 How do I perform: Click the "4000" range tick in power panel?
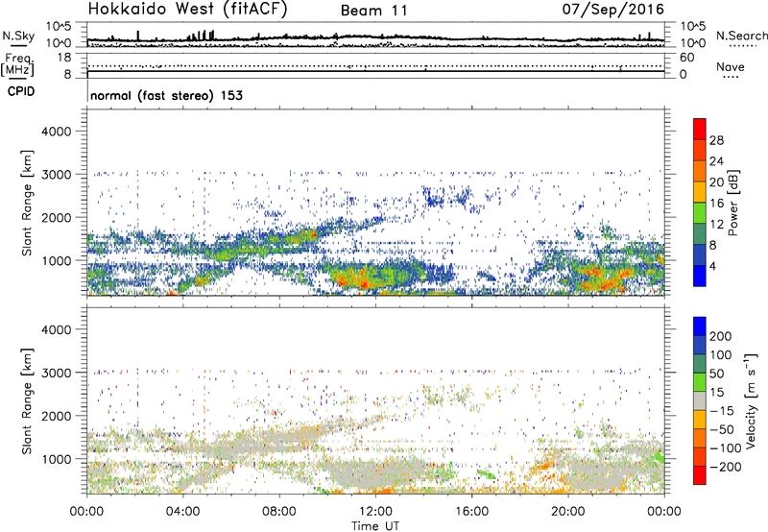[56, 132]
